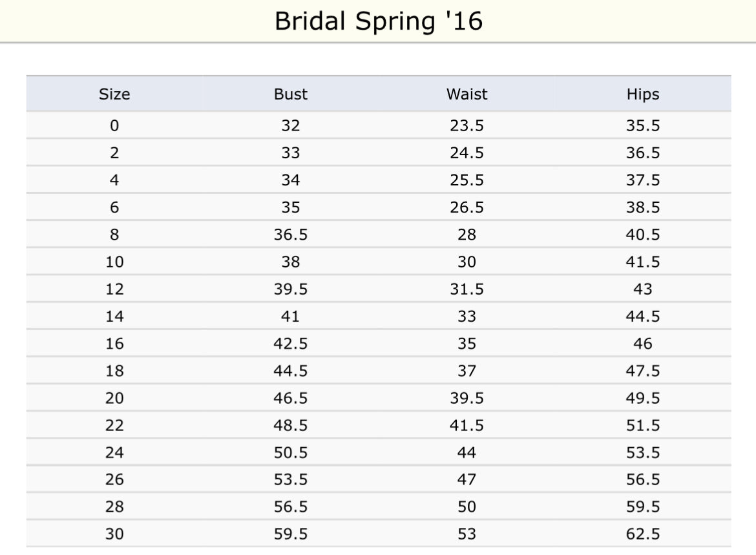This screenshot has width=756, height=555.
Task: Click size 0 in the Size column
Action: coord(114,125)
